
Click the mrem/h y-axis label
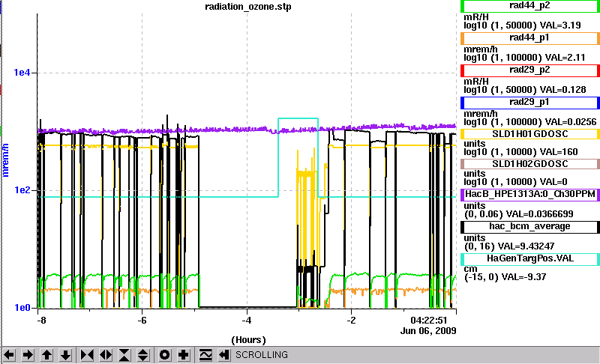point(5,160)
